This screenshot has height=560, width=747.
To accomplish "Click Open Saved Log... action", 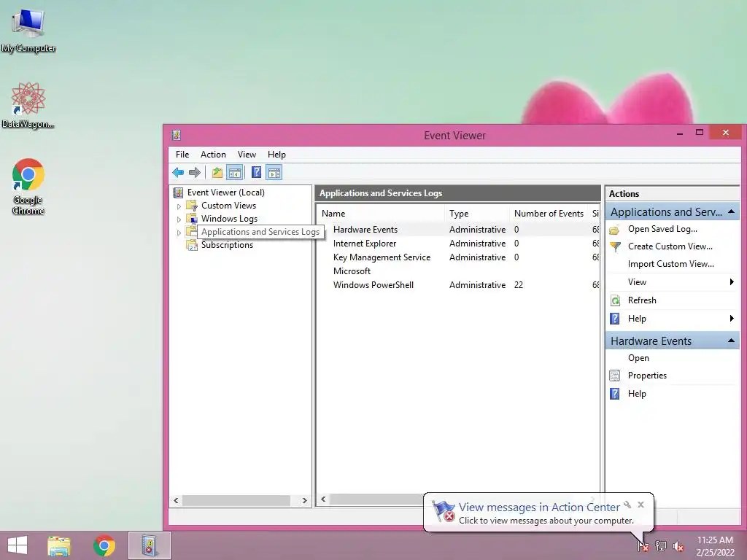I will (662, 229).
